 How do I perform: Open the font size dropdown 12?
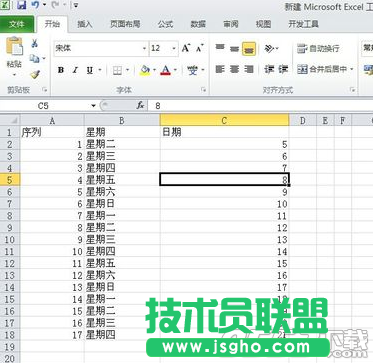(x=174, y=49)
